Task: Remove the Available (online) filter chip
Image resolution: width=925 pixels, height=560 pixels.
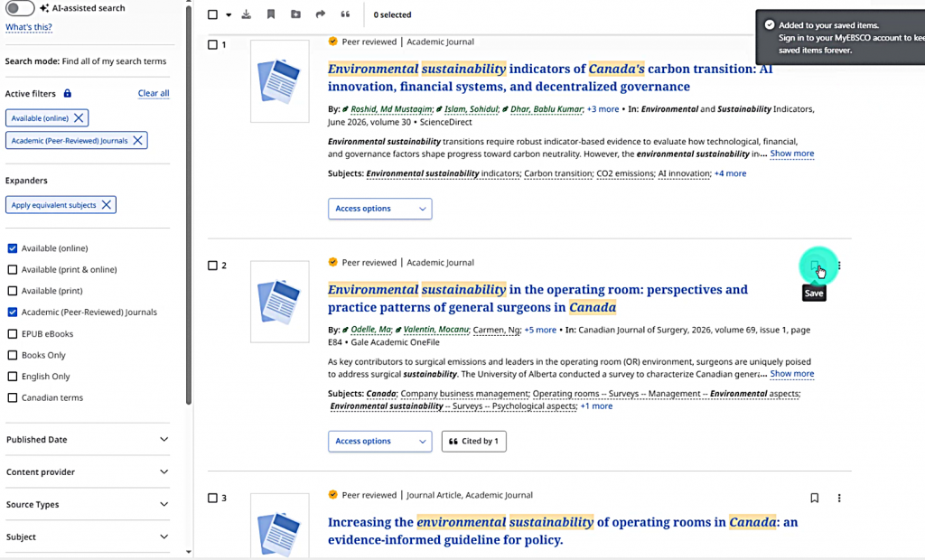Action: (79, 118)
